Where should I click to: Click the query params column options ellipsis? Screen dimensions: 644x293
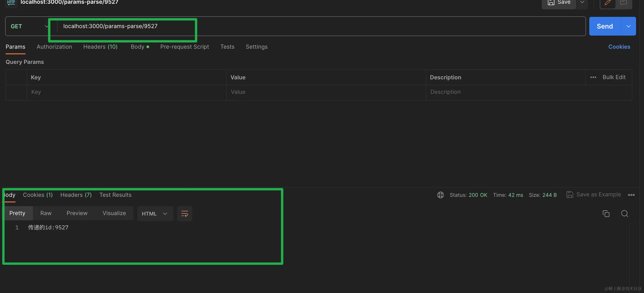tap(593, 77)
